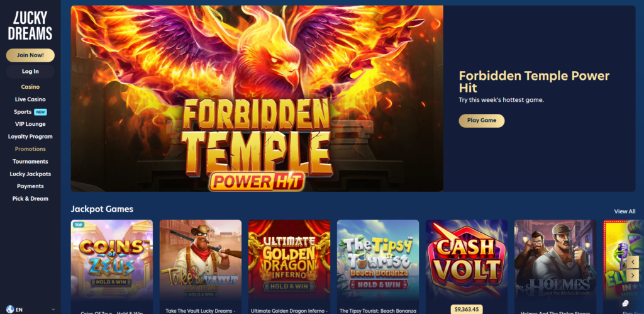Click the Lucky Dreams logo
The width and height of the screenshot is (644, 314).
(30, 26)
